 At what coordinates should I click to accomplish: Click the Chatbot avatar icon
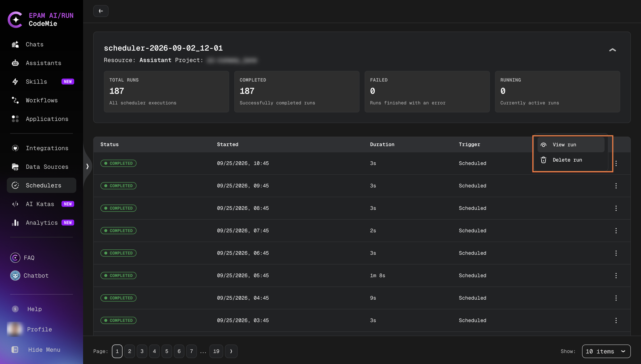click(15, 276)
